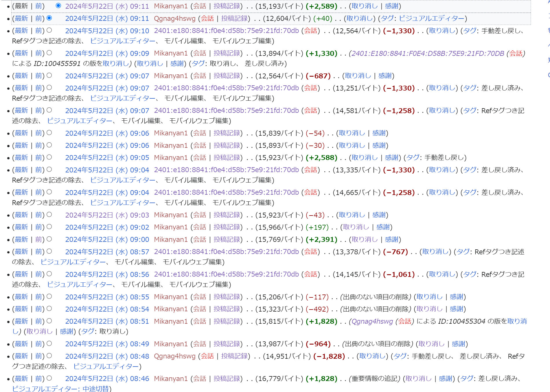
Task: Open Mikanyan1 user page on 15,193バイト row
Action: point(171,6)
